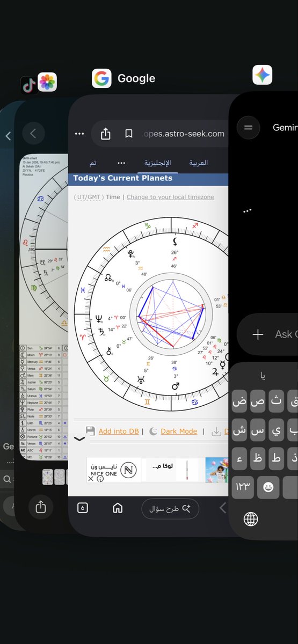Tap the ١٢٣ numbers key
This screenshot has height=644, width=298.
coord(243,488)
